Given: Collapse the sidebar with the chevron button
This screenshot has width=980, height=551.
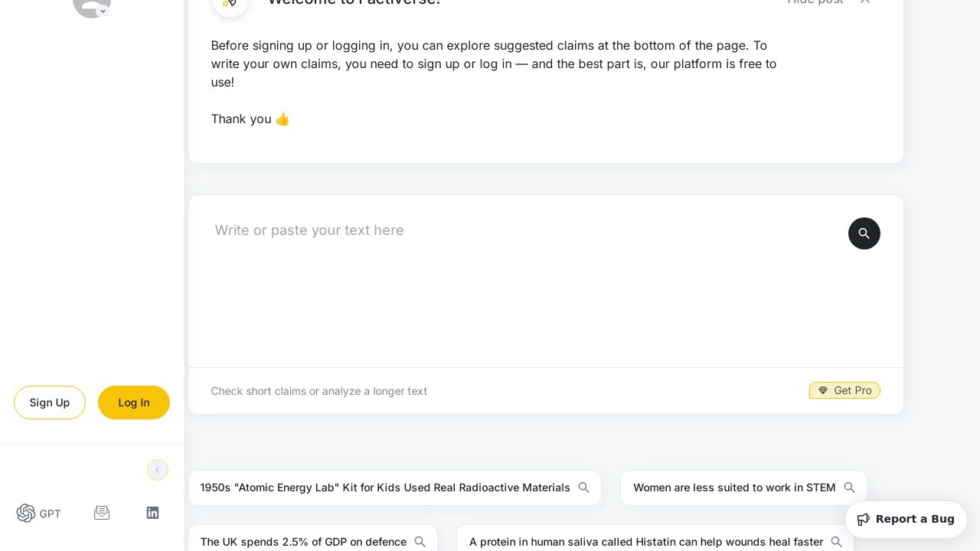Looking at the screenshot, I should tap(157, 470).
